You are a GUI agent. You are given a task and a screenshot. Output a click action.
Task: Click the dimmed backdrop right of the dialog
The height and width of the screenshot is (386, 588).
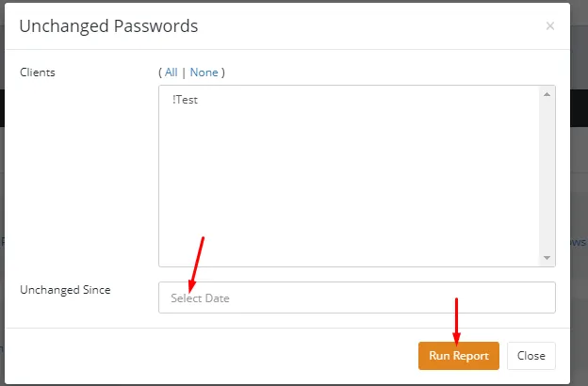[x=579, y=188]
